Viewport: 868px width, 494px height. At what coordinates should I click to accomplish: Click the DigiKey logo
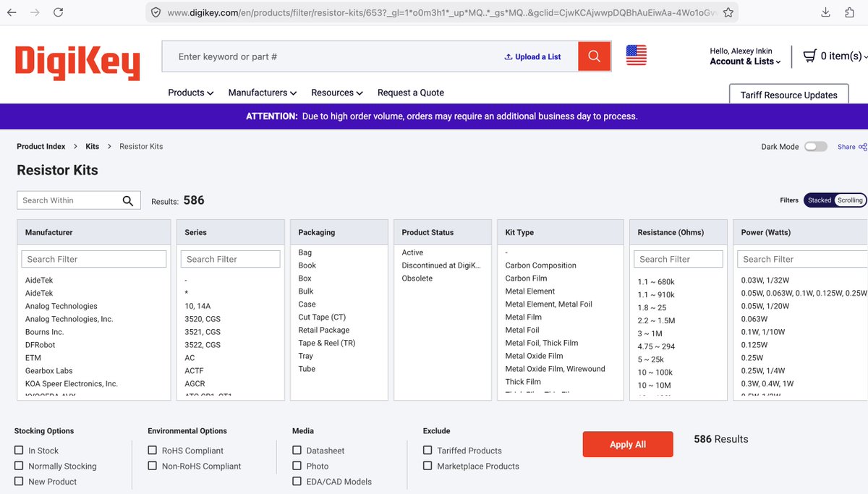click(77, 63)
